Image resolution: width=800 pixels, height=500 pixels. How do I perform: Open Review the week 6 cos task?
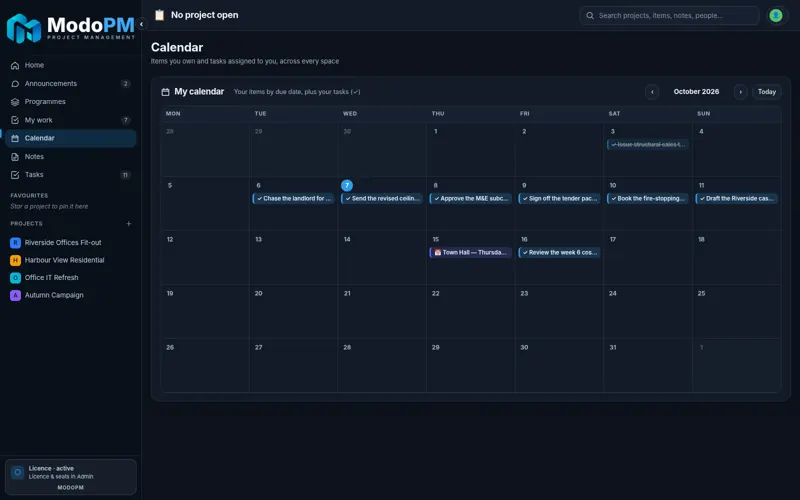(x=559, y=253)
